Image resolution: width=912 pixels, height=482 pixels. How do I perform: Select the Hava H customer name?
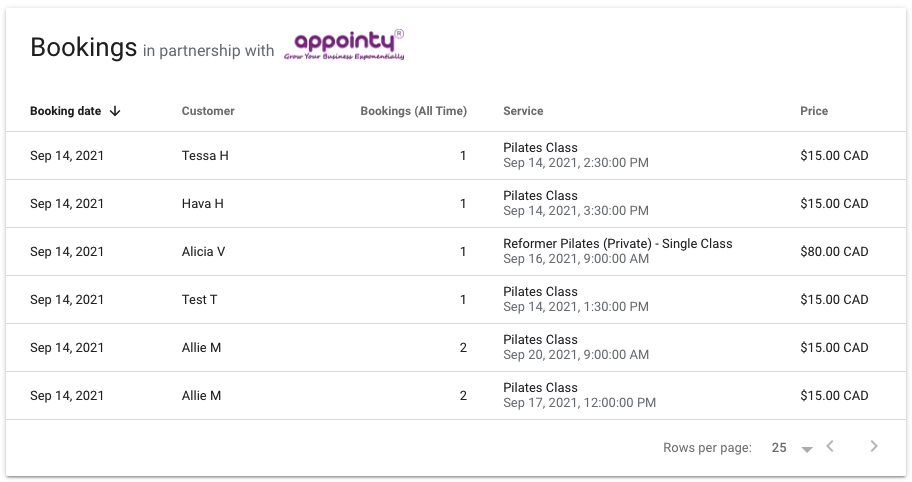[203, 204]
